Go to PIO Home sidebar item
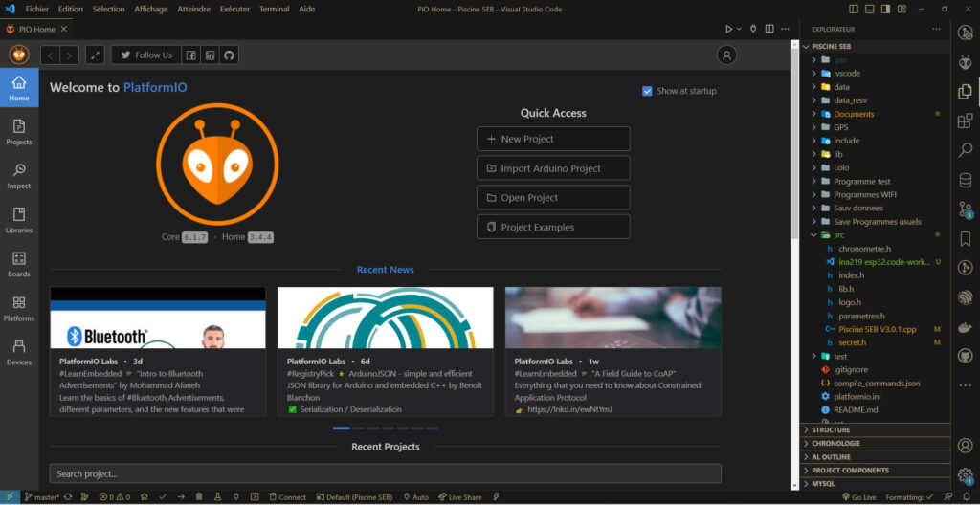The image size is (980, 505). pyautogui.click(x=19, y=88)
